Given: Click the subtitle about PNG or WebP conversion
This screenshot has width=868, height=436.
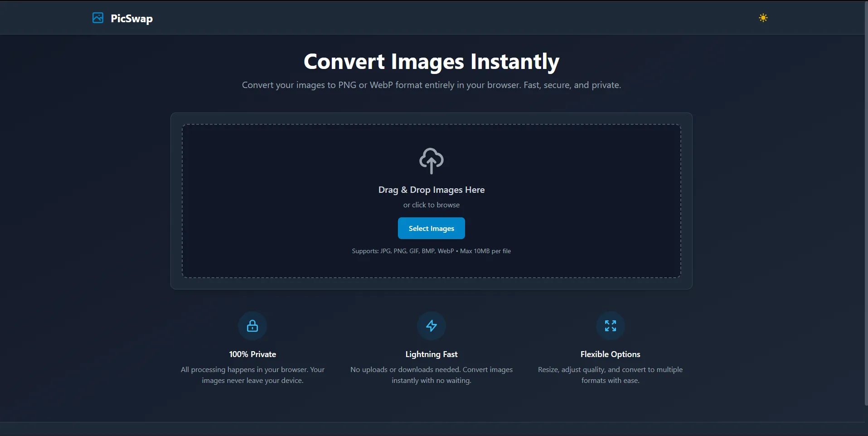Looking at the screenshot, I should point(431,85).
